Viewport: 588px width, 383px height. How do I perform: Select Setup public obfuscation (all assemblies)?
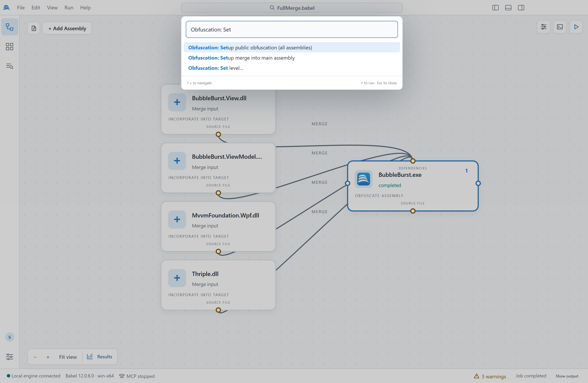(292, 47)
